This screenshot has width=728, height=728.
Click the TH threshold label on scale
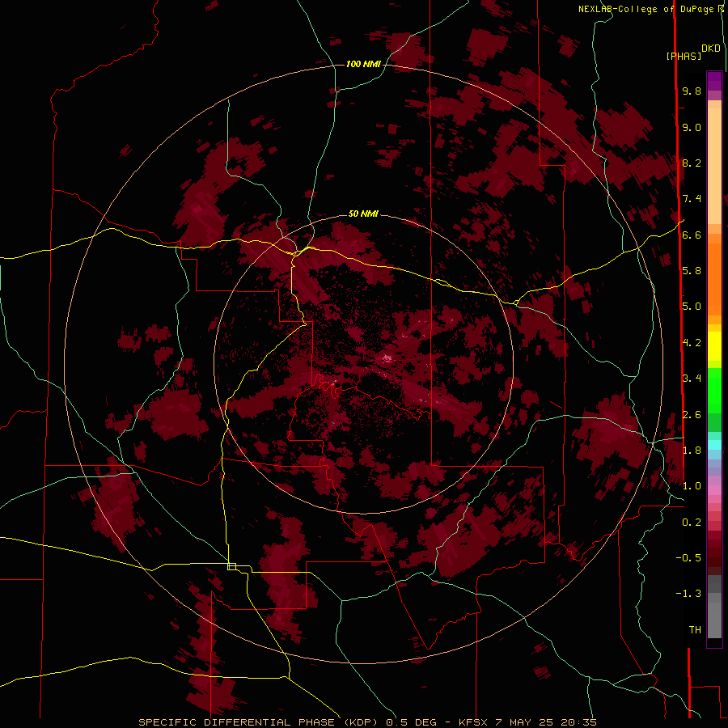[x=695, y=630]
